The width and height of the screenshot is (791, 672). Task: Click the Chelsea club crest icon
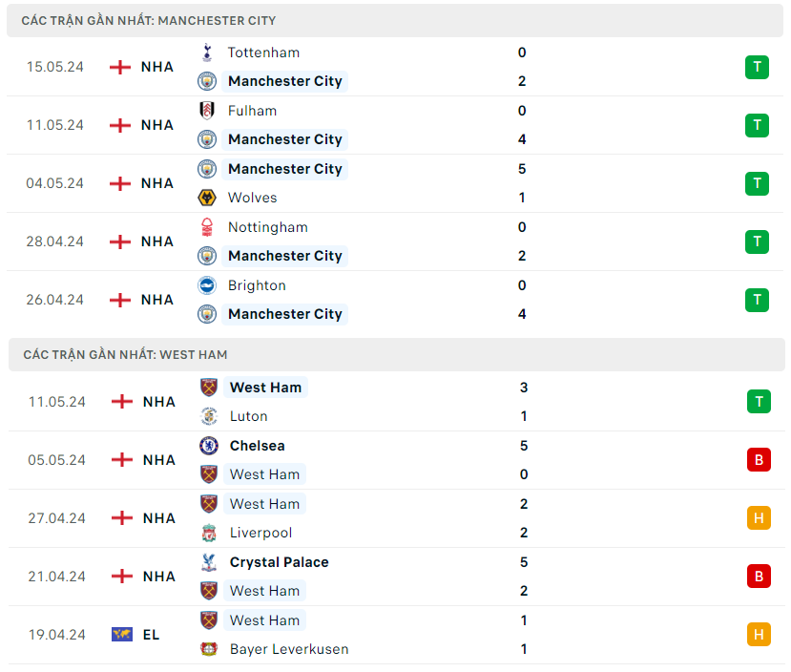[x=209, y=446]
